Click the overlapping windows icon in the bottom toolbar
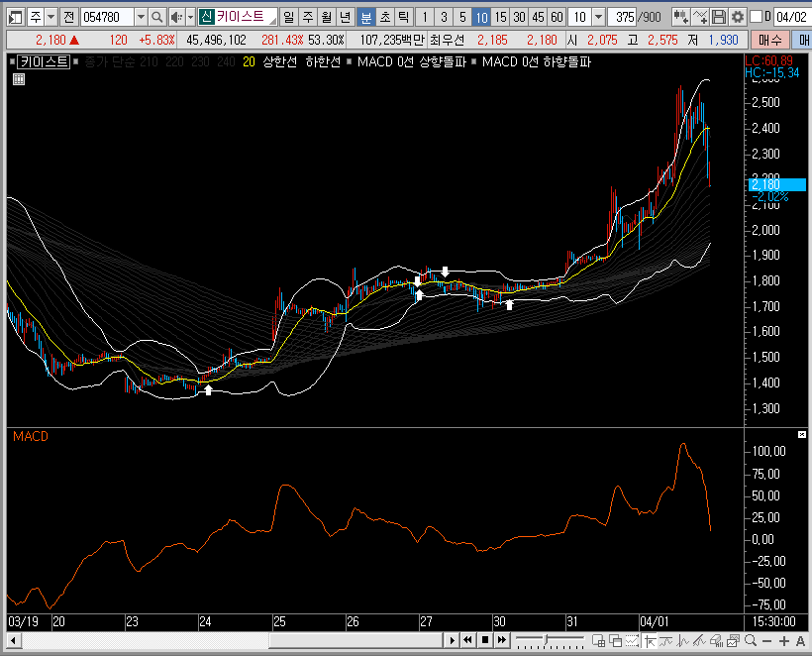The height and width of the screenshot is (656, 812). tap(615, 641)
